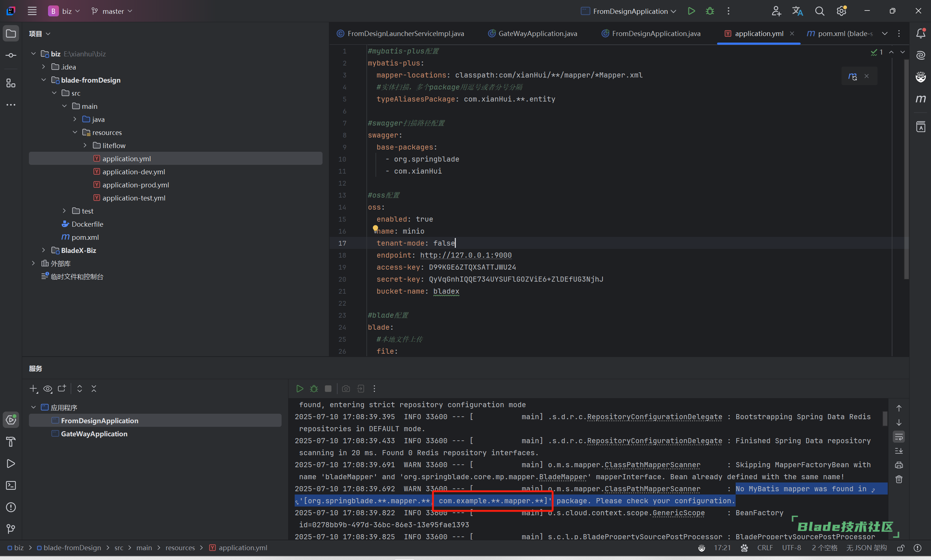Collapse the blade-fromDesign module
The image size is (931, 560).
(43, 80)
